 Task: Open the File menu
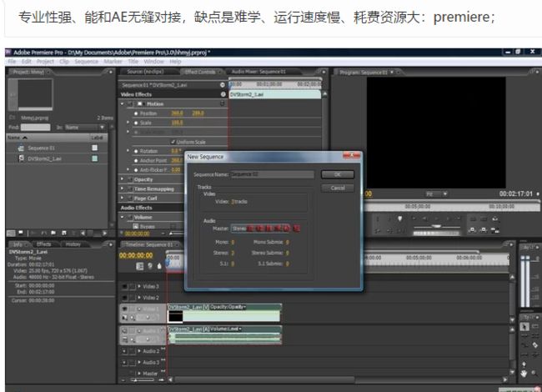pos(12,61)
